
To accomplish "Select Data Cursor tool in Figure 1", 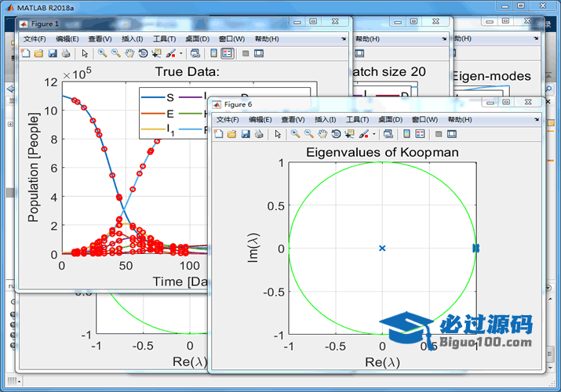I will pyautogui.click(x=156, y=53).
